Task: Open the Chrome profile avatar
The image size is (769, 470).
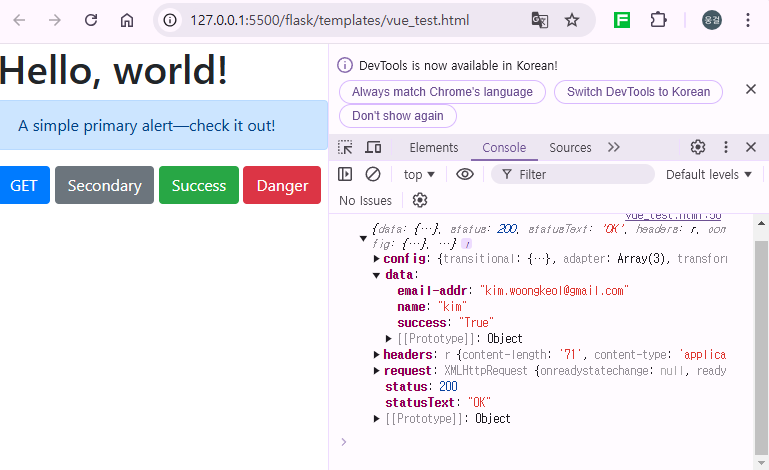Action: point(712,20)
